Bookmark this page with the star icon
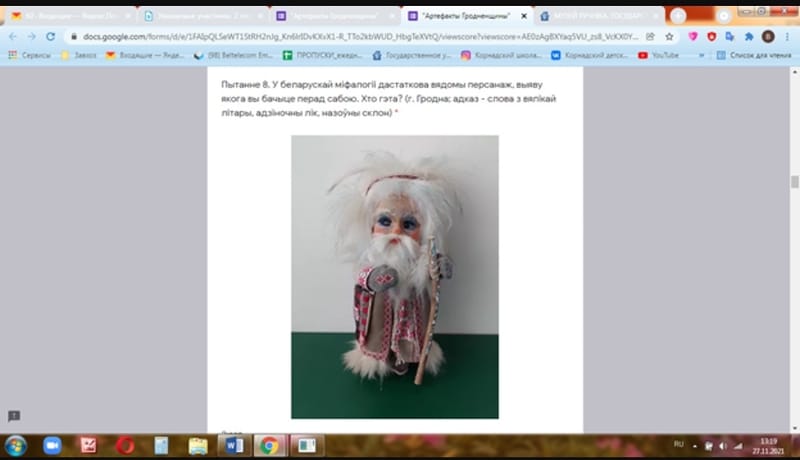 (x=671, y=36)
